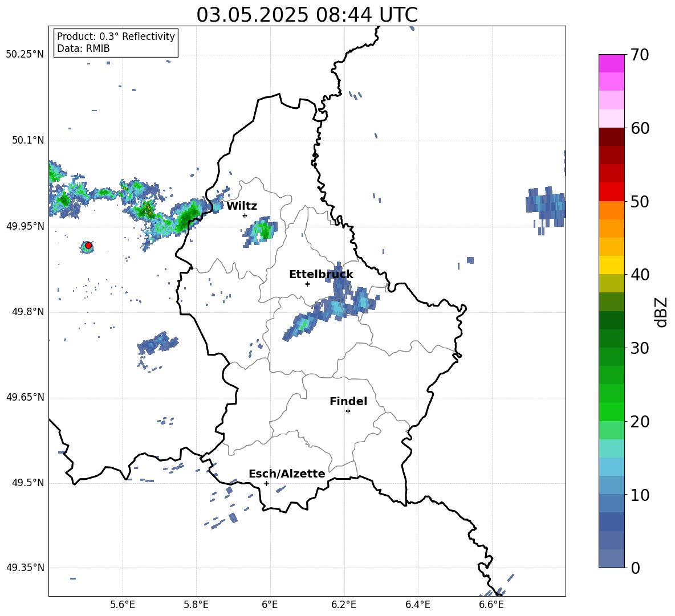The image size is (675, 616).
Task: Click the 20 colorbar tick label
Action: point(640,421)
